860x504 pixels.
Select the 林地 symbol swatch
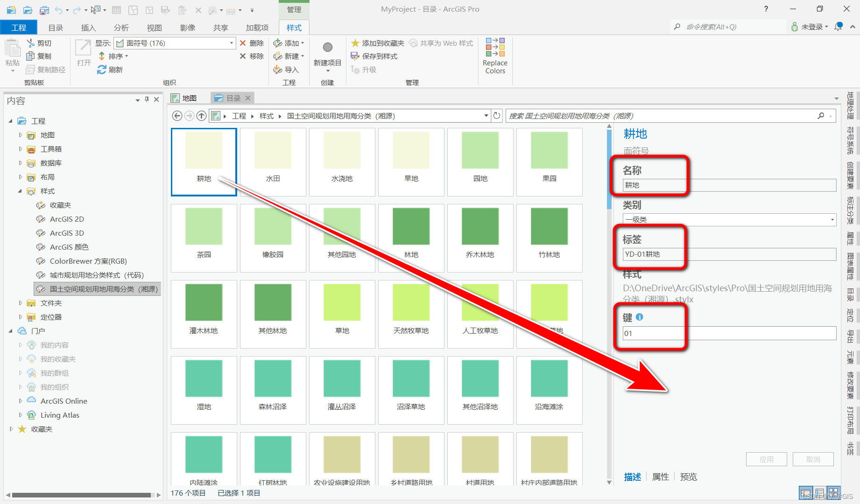411,238
